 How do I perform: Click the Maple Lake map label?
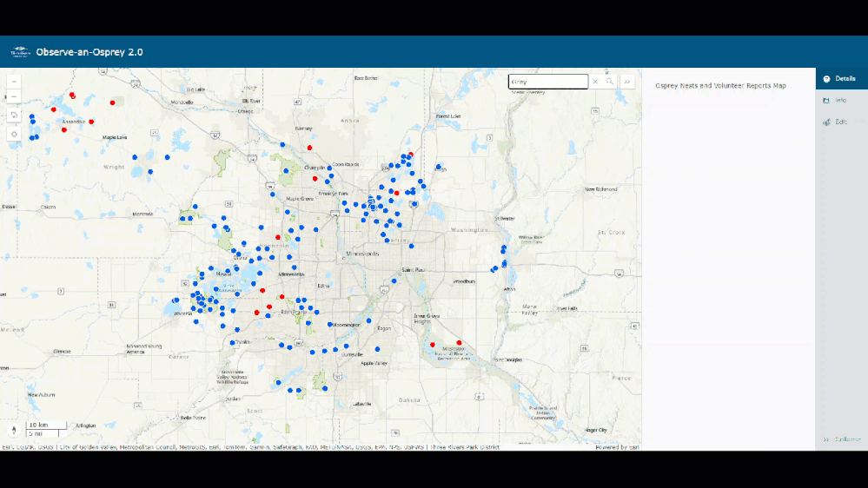[115, 137]
